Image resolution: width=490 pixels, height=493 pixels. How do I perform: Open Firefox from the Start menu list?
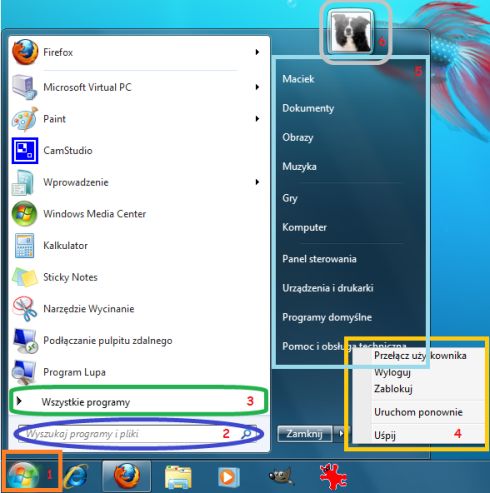coord(138,52)
